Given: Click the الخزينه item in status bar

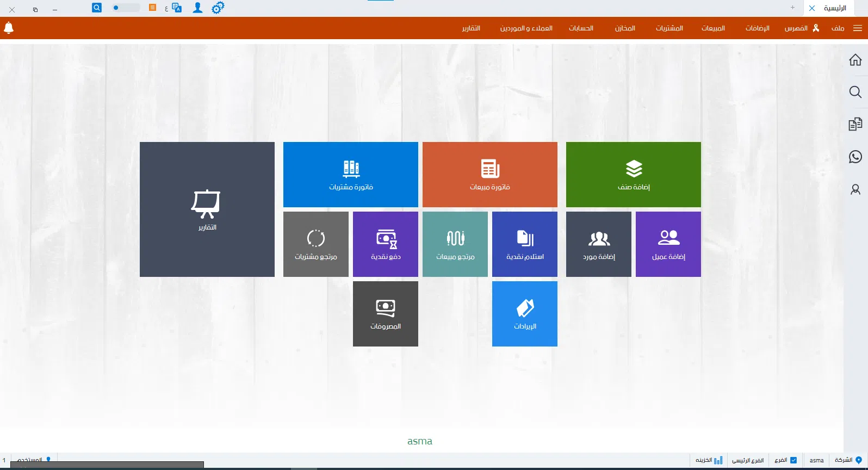Looking at the screenshot, I should click(709, 460).
